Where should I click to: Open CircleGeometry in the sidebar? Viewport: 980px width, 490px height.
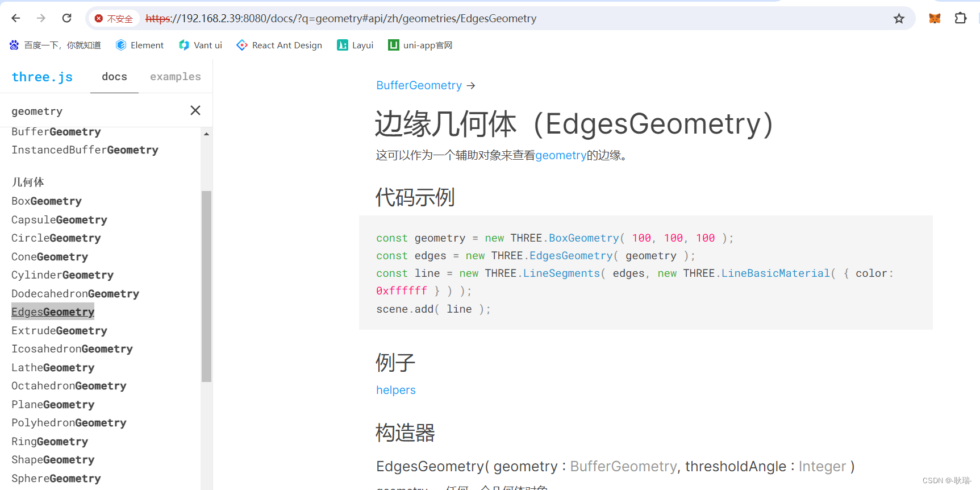coord(56,238)
